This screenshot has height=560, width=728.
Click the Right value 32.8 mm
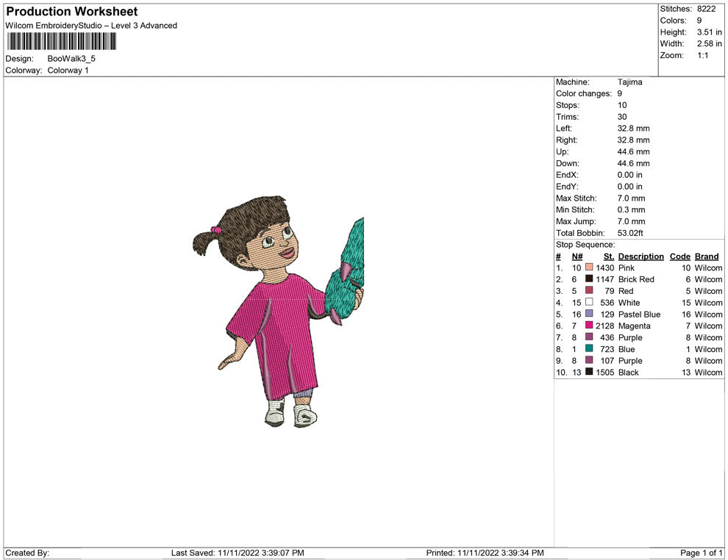[x=633, y=140]
